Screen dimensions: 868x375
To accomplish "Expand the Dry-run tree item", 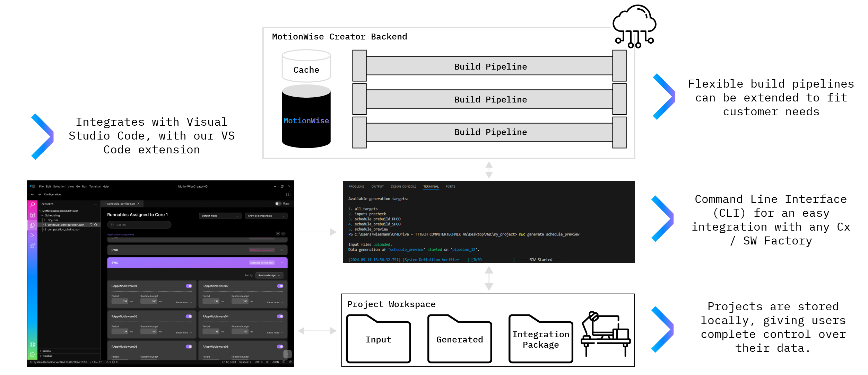I will click(53, 220).
